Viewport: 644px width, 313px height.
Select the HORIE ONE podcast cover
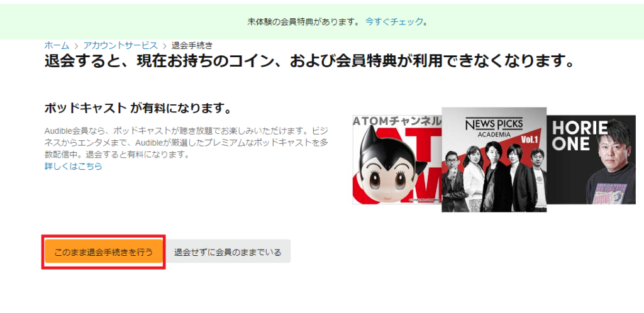[591, 160]
